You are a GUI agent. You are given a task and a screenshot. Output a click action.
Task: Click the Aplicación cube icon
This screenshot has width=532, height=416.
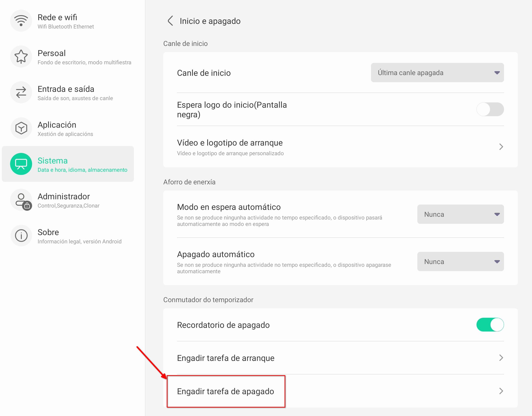(21, 128)
